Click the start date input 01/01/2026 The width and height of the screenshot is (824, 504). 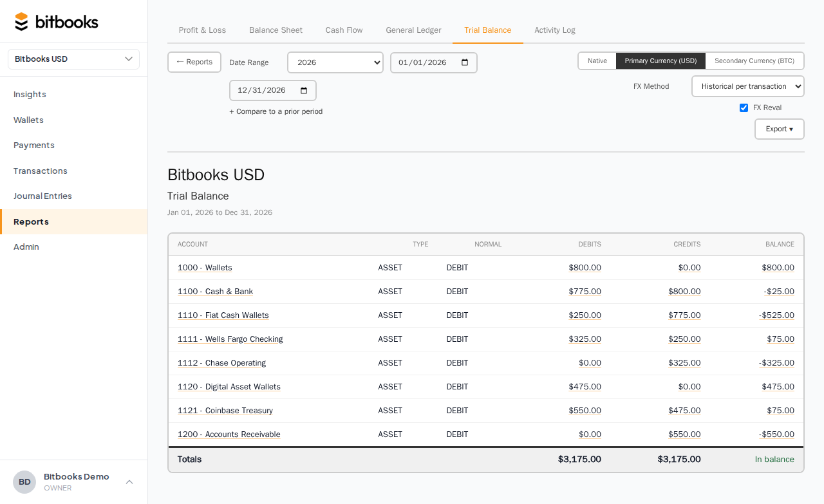point(434,62)
